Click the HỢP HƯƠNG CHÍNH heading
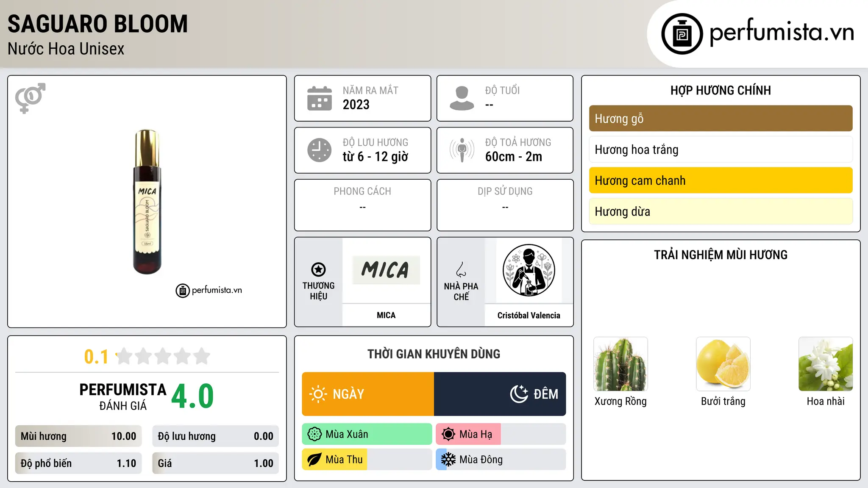The image size is (868, 488). [721, 90]
